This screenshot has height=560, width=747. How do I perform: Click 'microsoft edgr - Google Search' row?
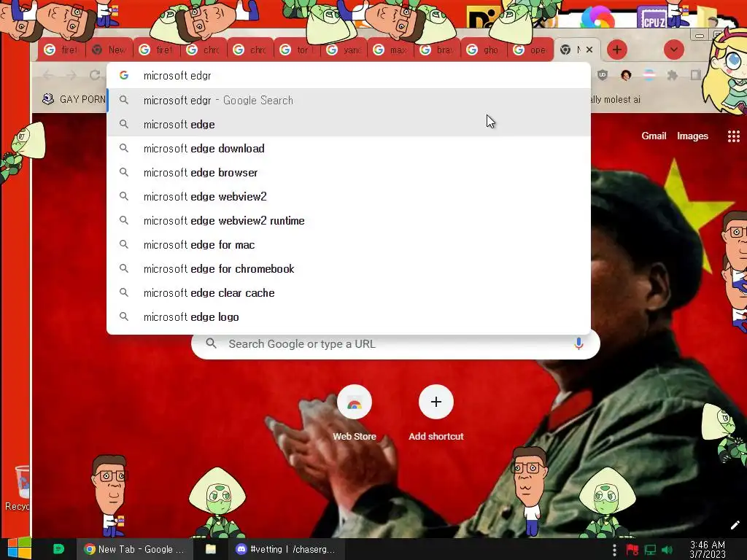coord(349,101)
